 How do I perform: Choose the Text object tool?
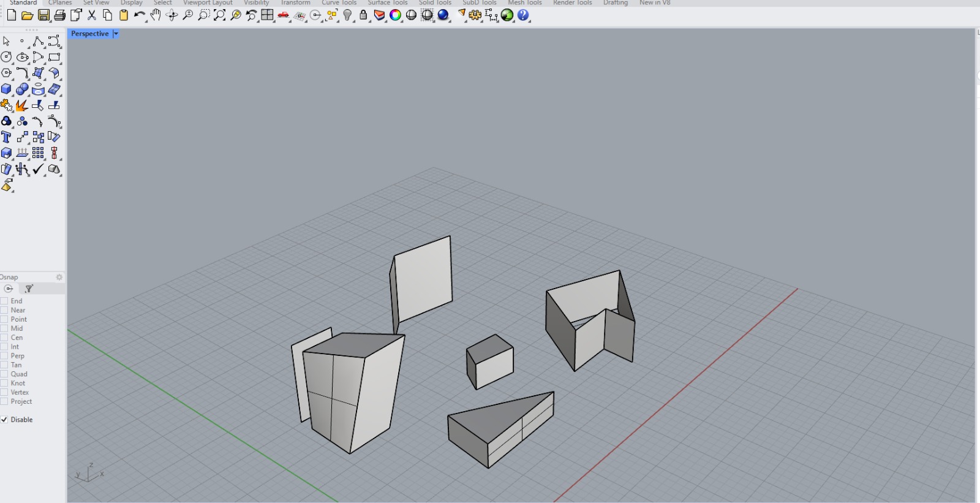(x=7, y=137)
